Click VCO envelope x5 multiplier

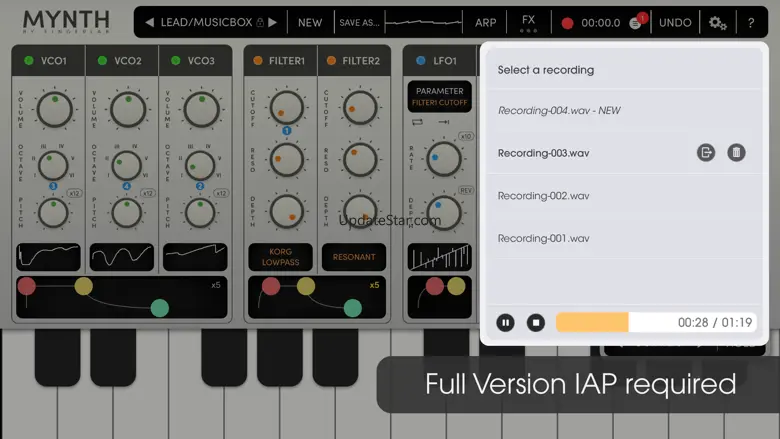pyautogui.click(x=215, y=285)
